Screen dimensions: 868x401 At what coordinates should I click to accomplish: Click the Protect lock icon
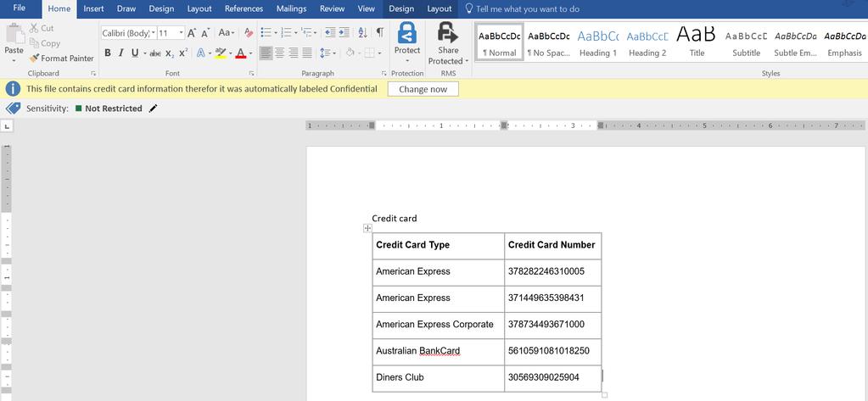tap(407, 33)
